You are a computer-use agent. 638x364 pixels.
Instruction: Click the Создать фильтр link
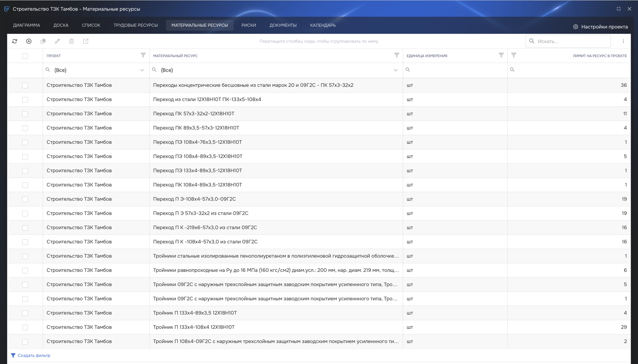pos(34,355)
